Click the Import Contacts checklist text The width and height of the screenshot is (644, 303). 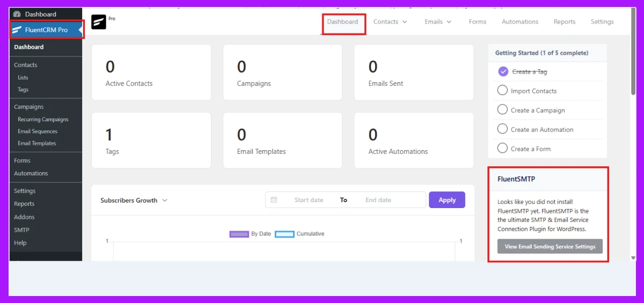point(533,91)
